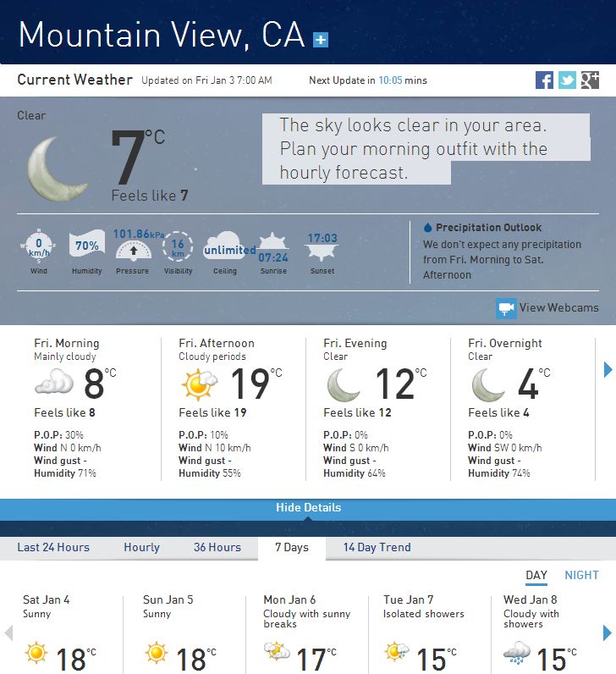Image resolution: width=616 pixels, height=674 pixels.
Task: Share forecast on Facebook
Action: pyautogui.click(x=545, y=80)
